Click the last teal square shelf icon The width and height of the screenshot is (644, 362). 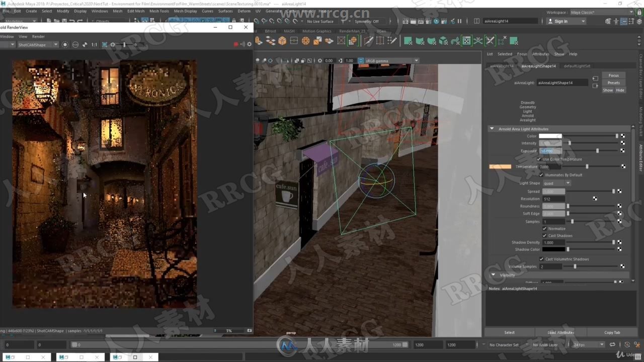514,41
